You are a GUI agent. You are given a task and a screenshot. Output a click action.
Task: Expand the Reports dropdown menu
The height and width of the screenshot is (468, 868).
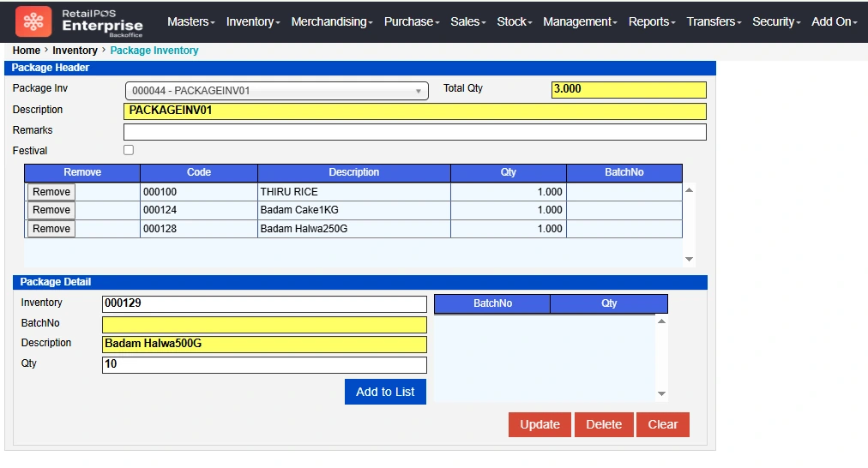tap(652, 21)
